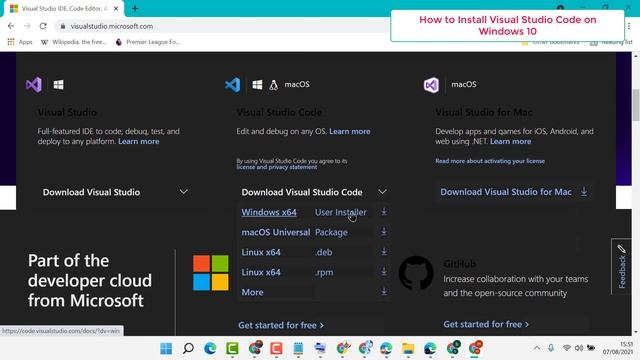Viewport: 640px width, 360px height.
Task: Click the browser back arrow
Action: coord(11,26)
